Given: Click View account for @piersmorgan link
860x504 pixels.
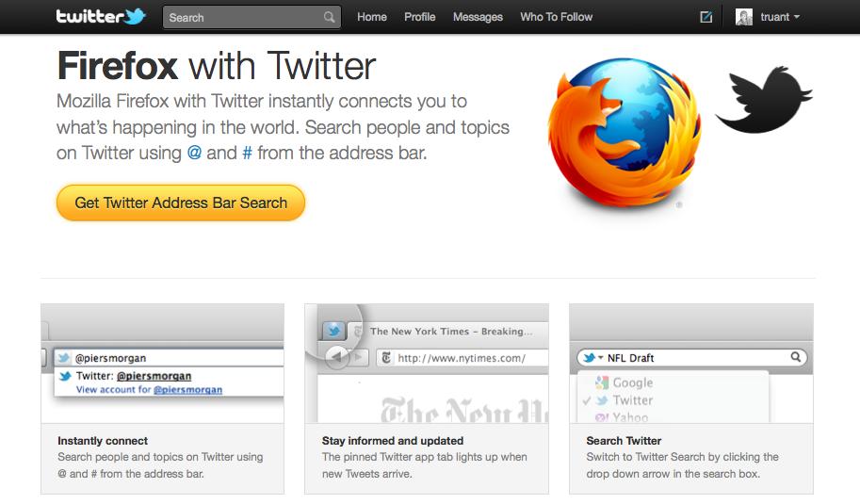Looking at the screenshot, I should click(x=149, y=389).
